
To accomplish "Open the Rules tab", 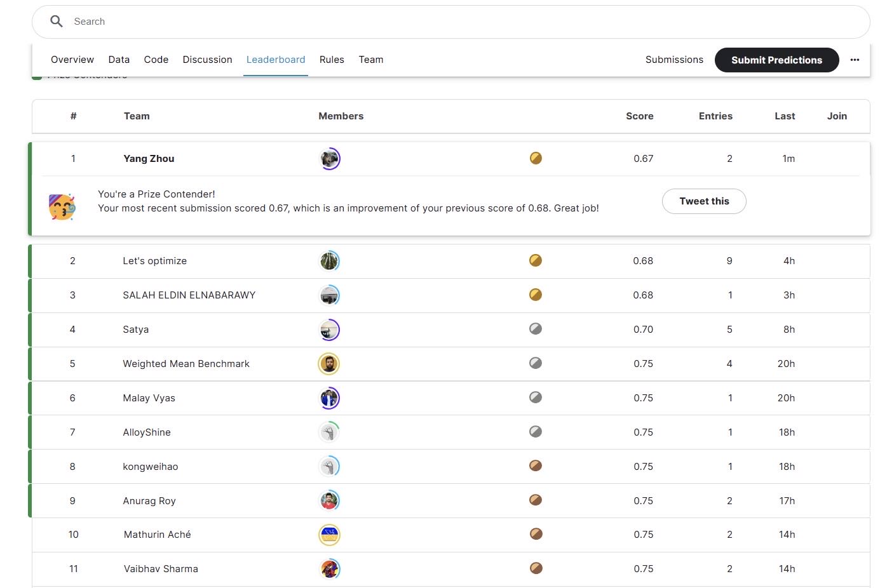I will coord(332,60).
